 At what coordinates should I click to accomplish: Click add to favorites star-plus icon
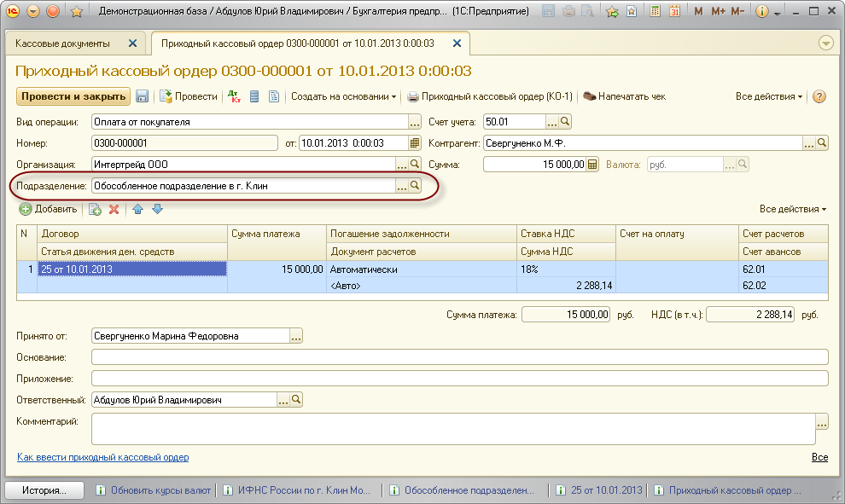pos(612,11)
